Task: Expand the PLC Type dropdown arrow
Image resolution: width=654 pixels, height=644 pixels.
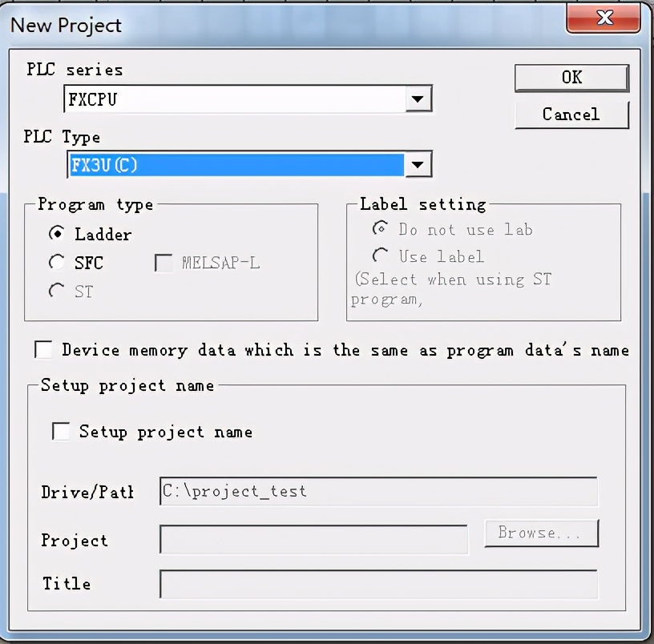Action: 418,165
